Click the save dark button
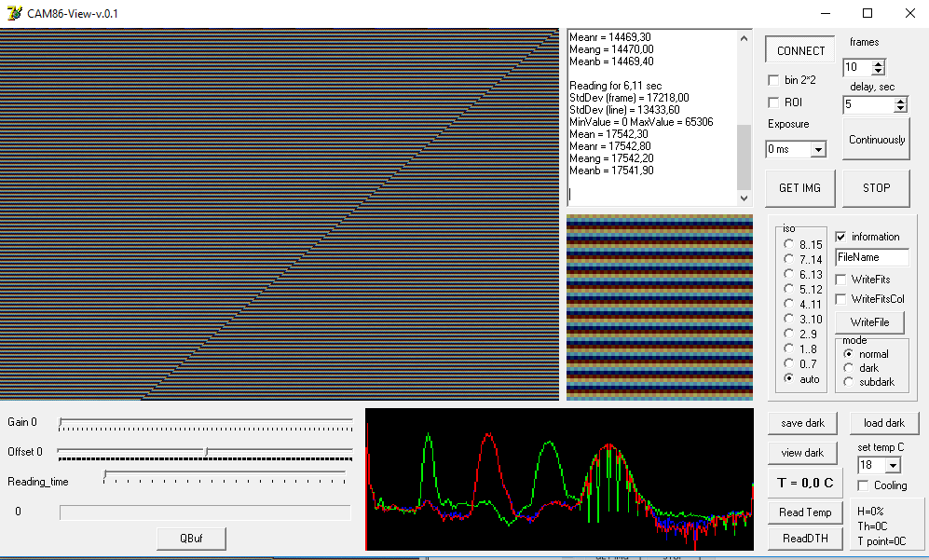 click(x=802, y=422)
